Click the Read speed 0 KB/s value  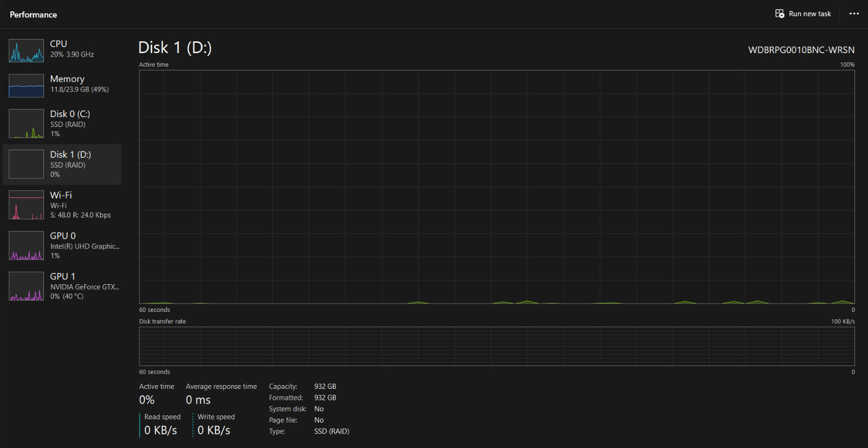(161, 430)
